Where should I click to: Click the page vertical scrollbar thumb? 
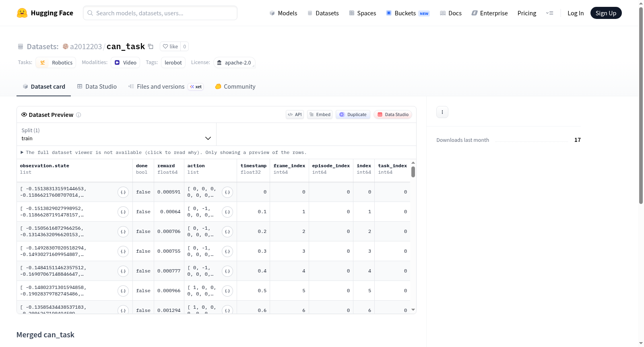[x=641, y=106]
